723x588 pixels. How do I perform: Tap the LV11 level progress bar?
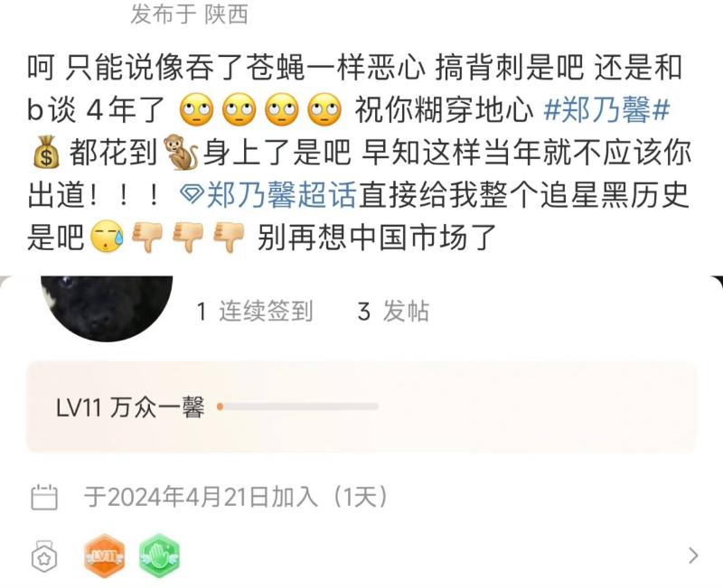coord(298,406)
